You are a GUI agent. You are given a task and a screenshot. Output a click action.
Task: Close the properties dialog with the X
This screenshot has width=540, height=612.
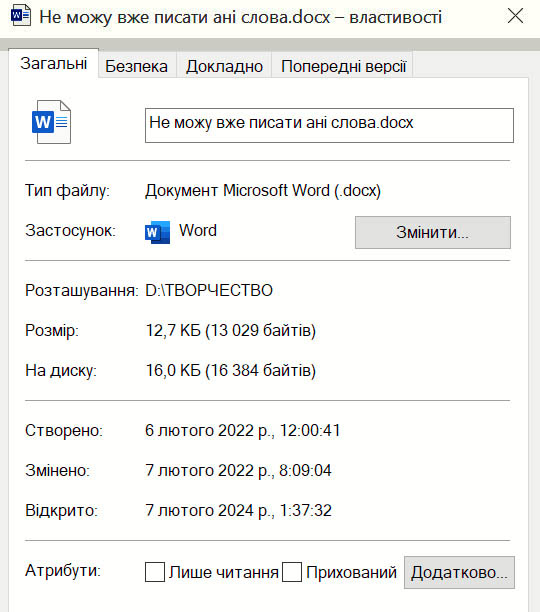coord(515,16)
